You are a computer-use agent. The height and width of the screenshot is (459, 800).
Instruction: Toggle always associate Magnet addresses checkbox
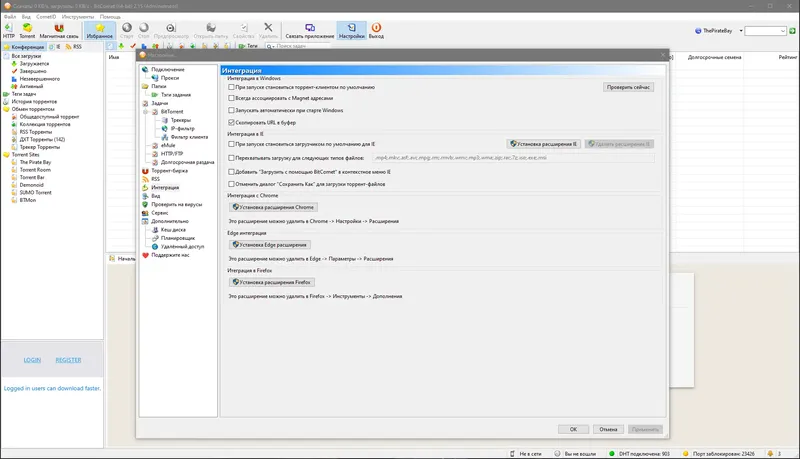click(x=231, y=98)
